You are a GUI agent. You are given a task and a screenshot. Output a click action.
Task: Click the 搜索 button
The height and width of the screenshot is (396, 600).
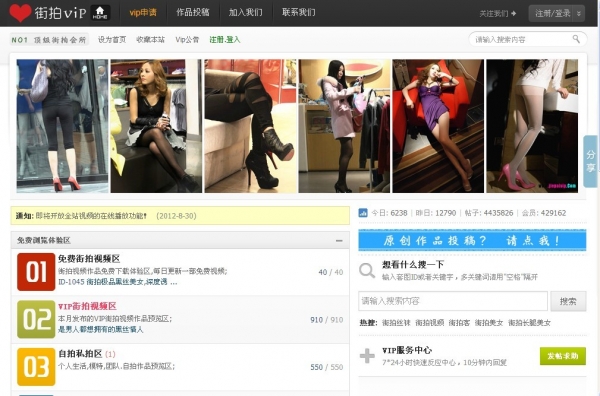tap(568, 301)
